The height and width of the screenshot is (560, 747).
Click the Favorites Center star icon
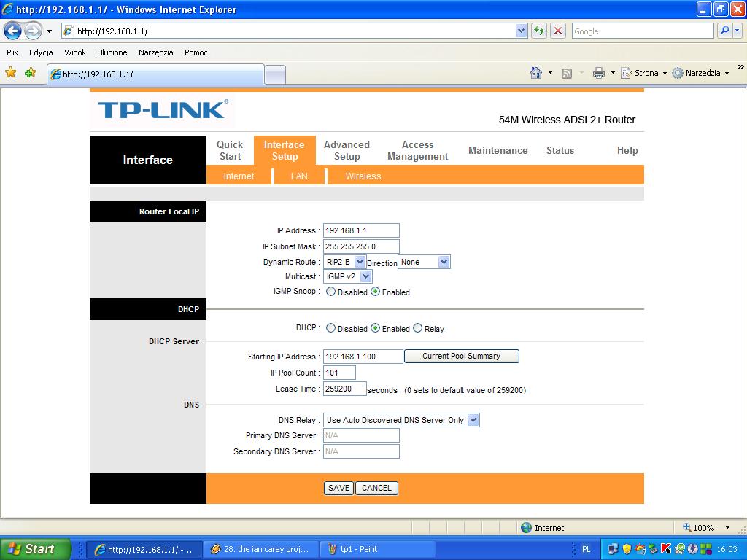click(10, 72)
